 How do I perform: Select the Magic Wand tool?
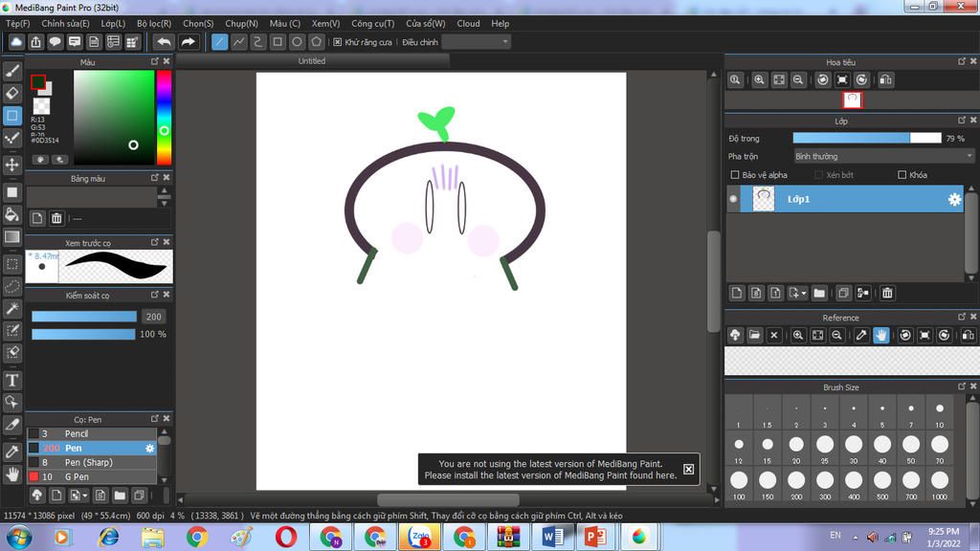click(x=11, y=308)
